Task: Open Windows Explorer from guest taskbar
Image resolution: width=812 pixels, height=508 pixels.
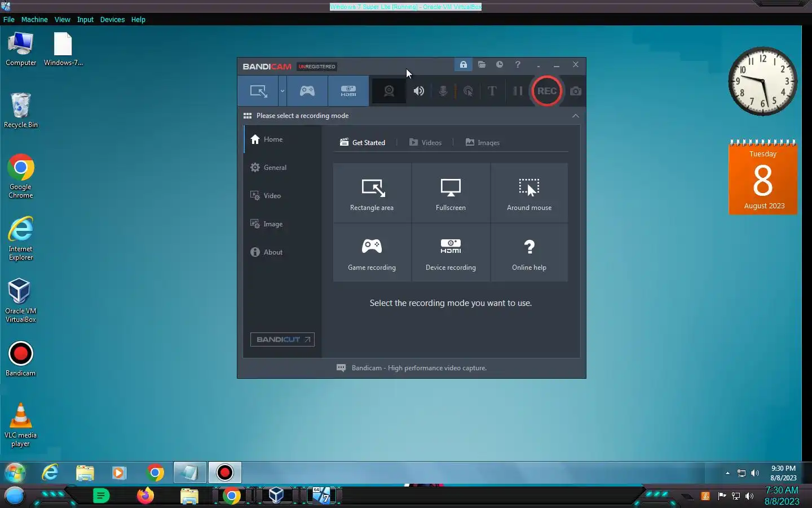Action: pos(85,472)
